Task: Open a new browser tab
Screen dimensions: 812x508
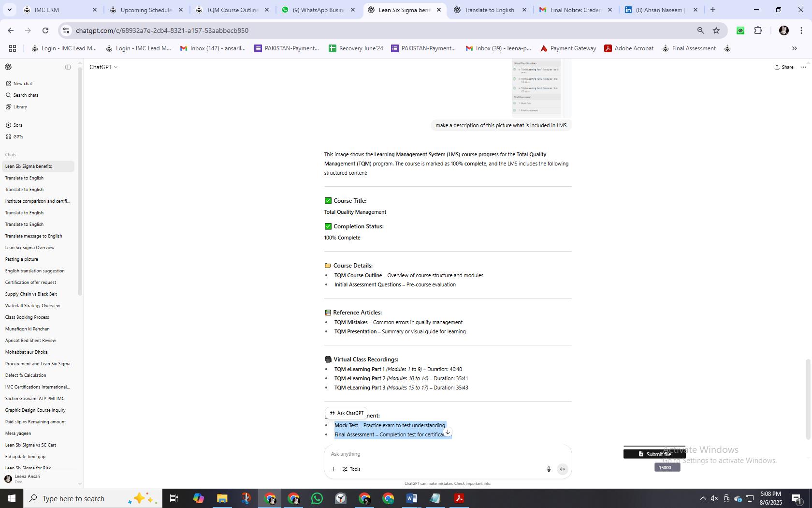Action: point(712,10)
